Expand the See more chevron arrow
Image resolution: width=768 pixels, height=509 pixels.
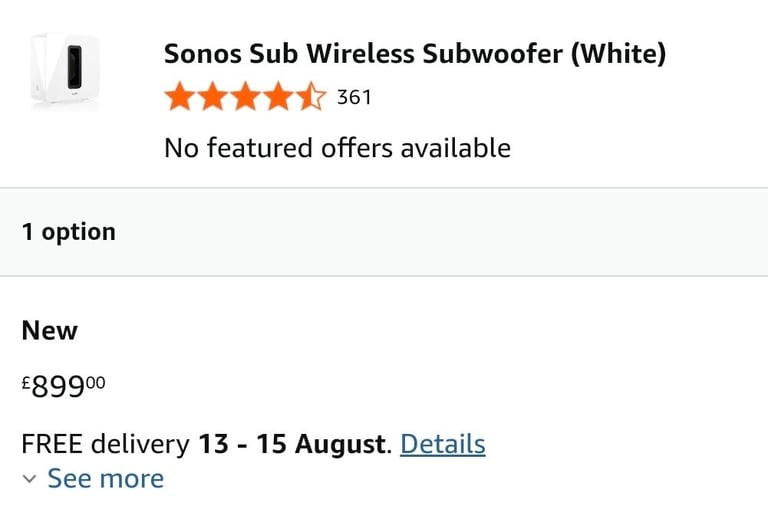[x=29, y=479]
